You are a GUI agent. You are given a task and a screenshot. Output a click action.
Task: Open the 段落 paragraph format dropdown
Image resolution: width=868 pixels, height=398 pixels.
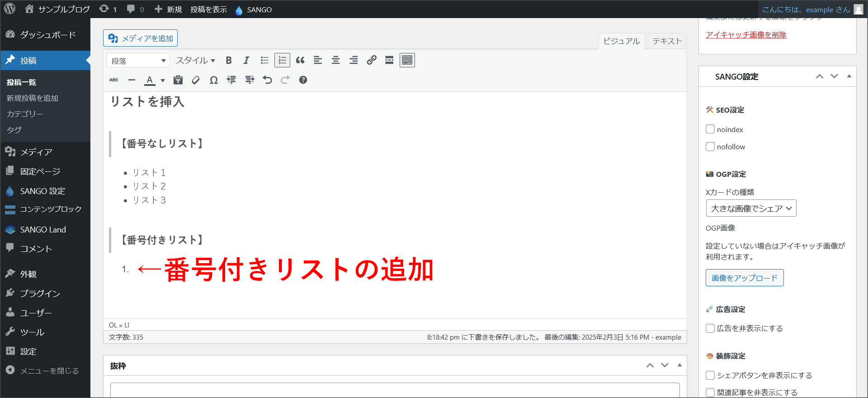click(x=138, y=61)
